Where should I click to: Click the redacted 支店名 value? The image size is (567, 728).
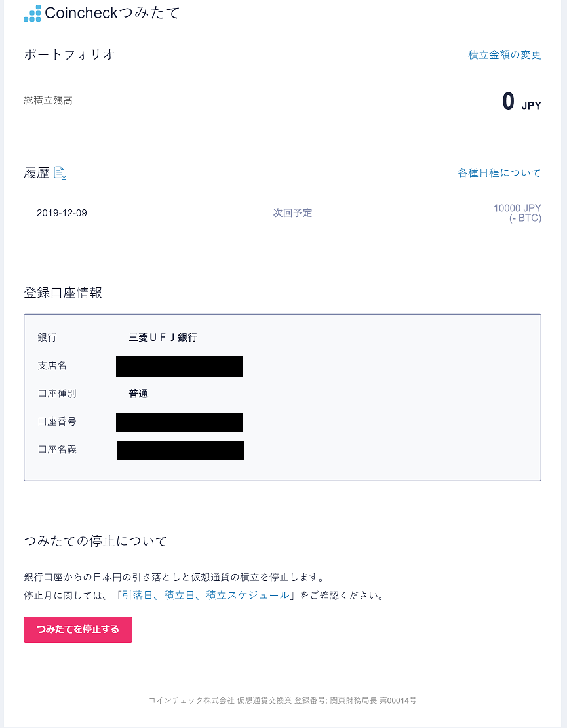pyautogui.click(x=180, y=367)
